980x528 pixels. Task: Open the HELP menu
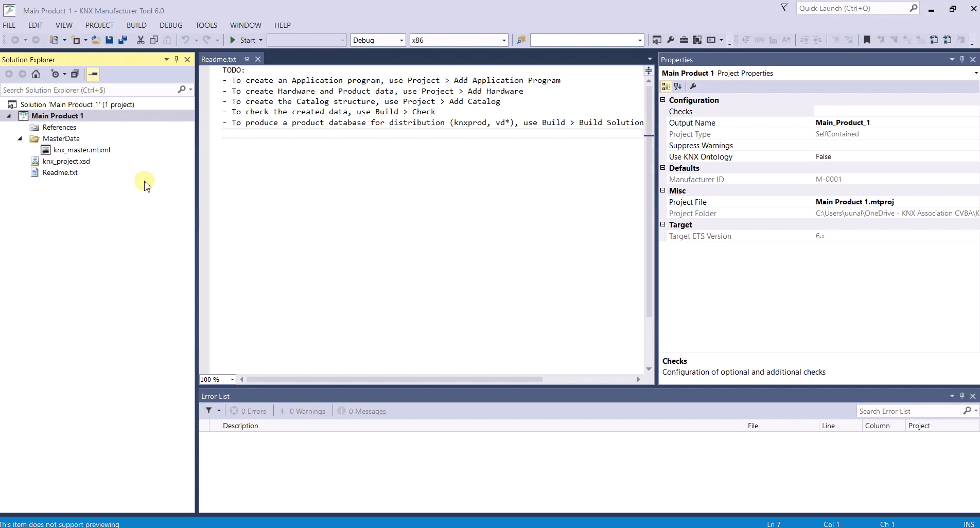[x=282, y=25]
